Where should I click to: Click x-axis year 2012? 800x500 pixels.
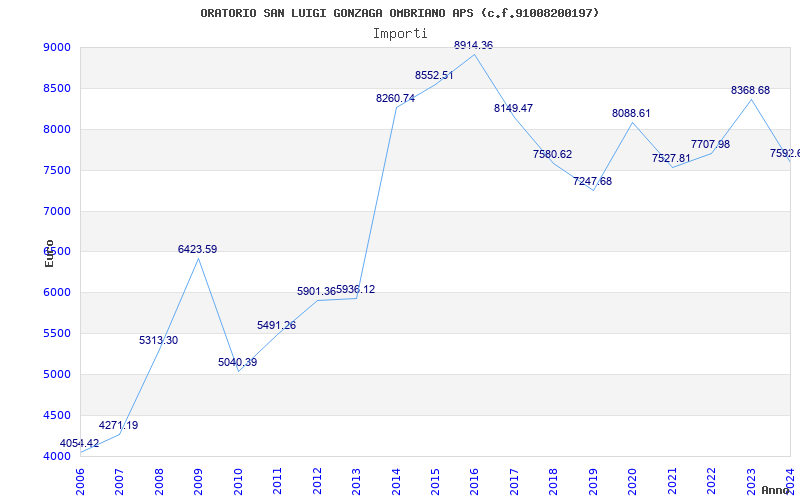[x=317, y=481]
